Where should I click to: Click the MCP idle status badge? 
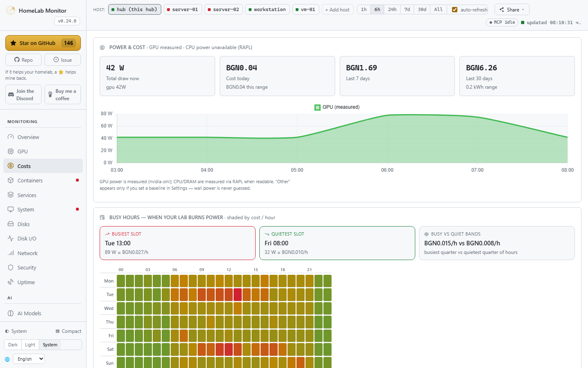point(502,22)
